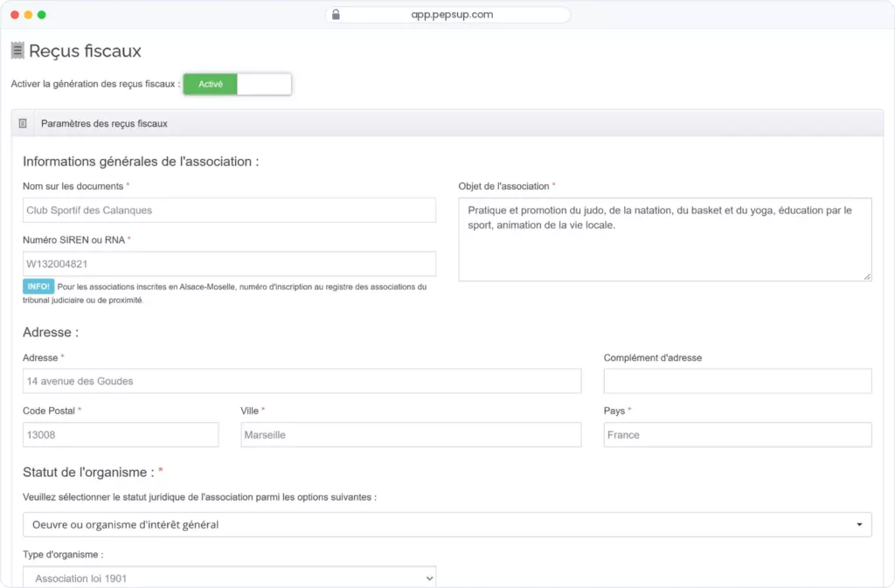Click the Code Postal field 13008
Screen dimensions: 895x588
pos(121,434)
